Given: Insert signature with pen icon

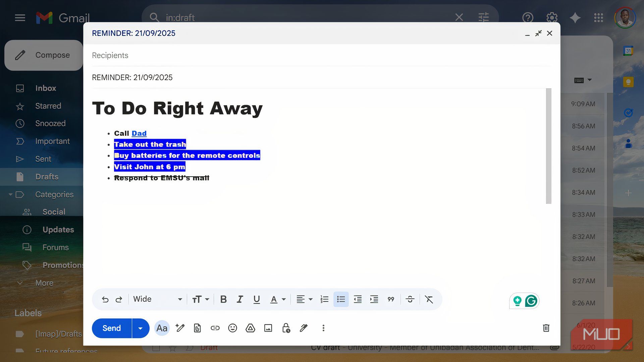Looking at the screenshot, I should 304,328.
